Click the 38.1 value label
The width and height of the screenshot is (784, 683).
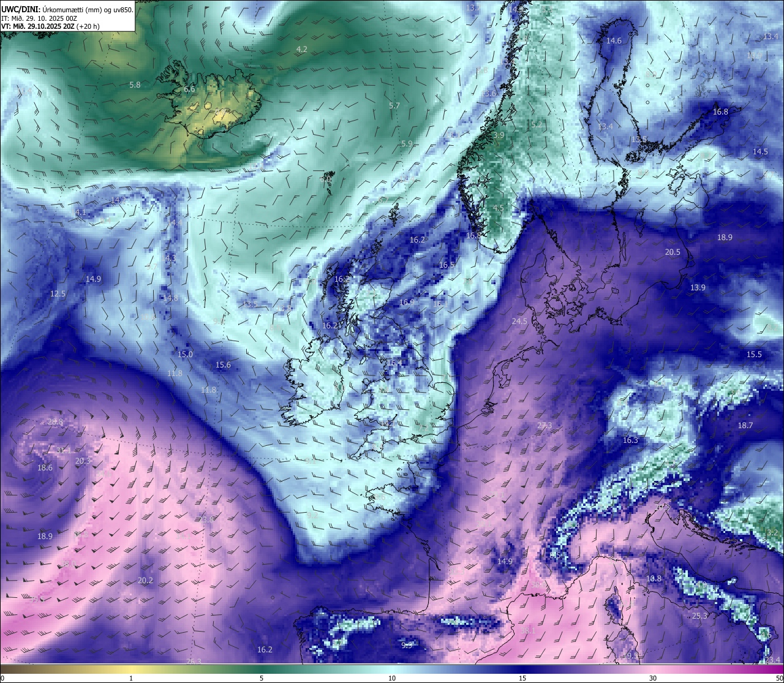(527, 630)
